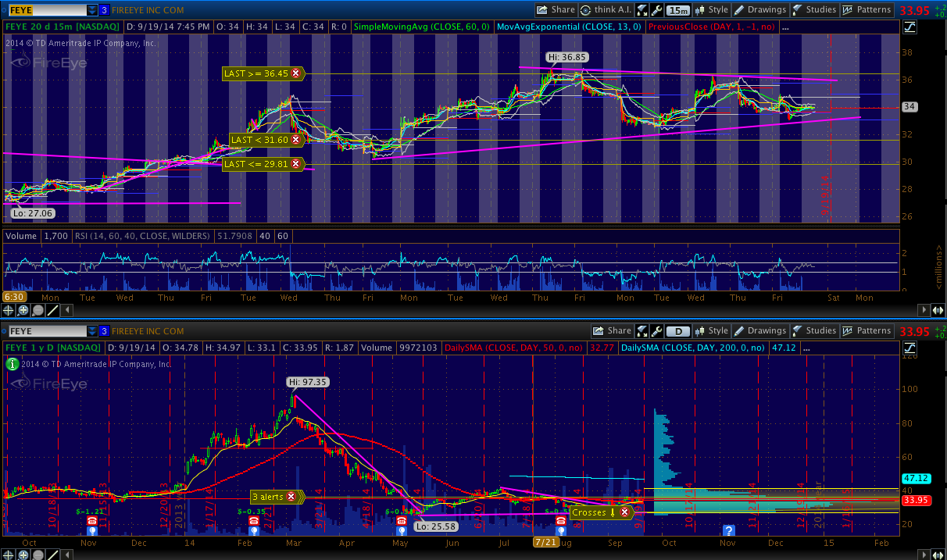Open the FEYE symbol dropdown in upper chart

92,10
